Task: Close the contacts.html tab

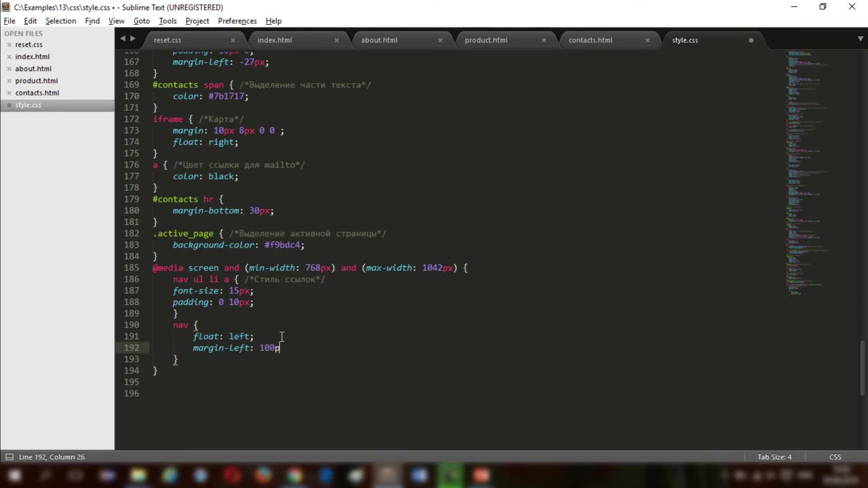Action: pos(647,40)
